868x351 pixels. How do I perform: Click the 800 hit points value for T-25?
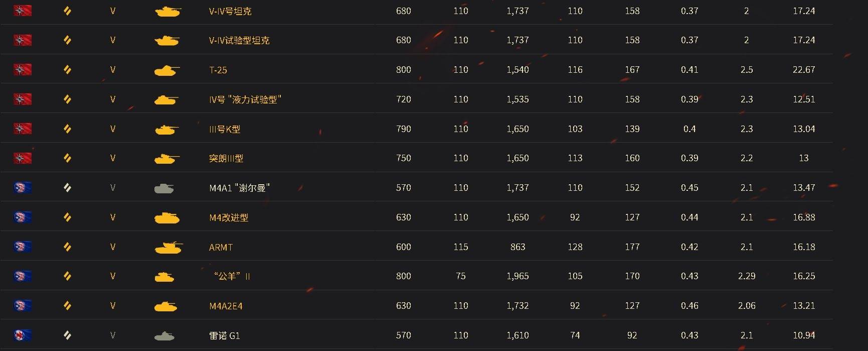click(404, 70)
